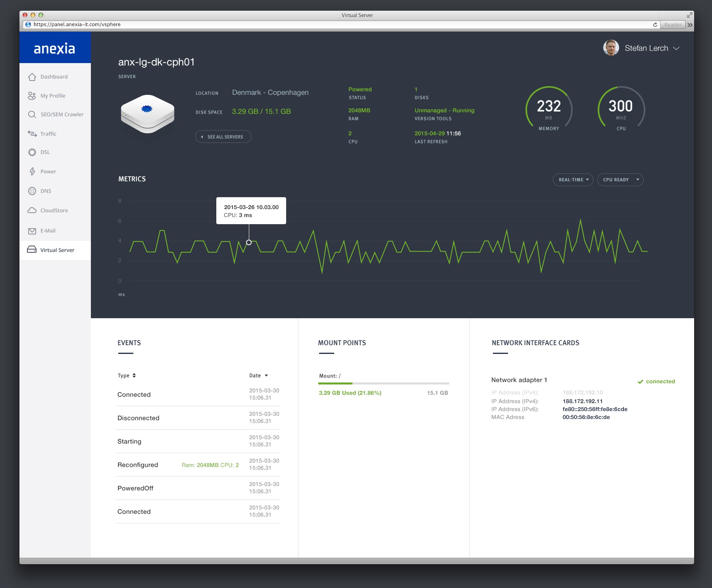Click the CloudStore cloud icon
The height and width of the screenshot is (588, 712).
click(x=32, y=210)
